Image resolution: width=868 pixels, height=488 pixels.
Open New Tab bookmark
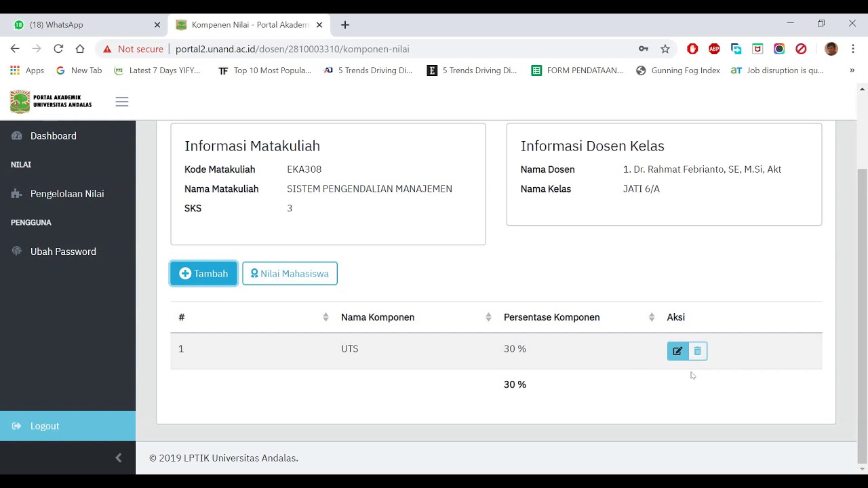pyautogui.click(x=79, y=70)
